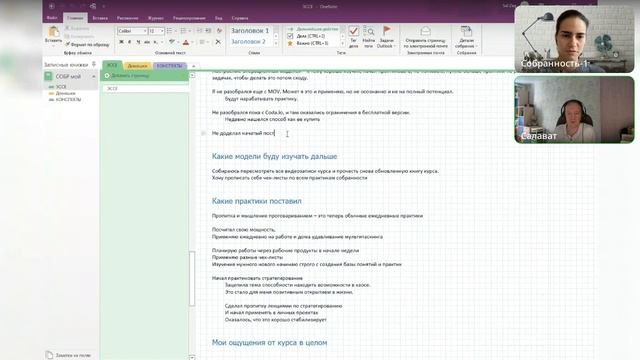Open the Задачи Outlook dropdown arrow
This screenshot has height=360, width=640.
pos(394,46)
